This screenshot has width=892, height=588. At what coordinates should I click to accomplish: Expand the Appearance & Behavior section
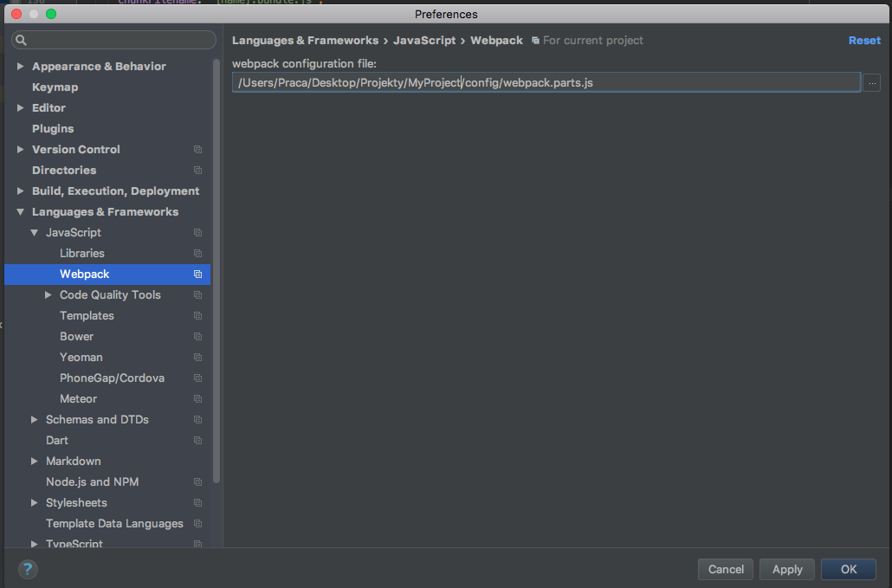tap(21, 67)
